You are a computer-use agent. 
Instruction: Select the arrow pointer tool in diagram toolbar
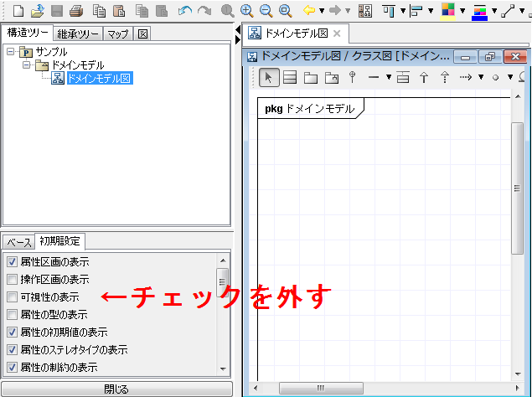pos(269,78)
